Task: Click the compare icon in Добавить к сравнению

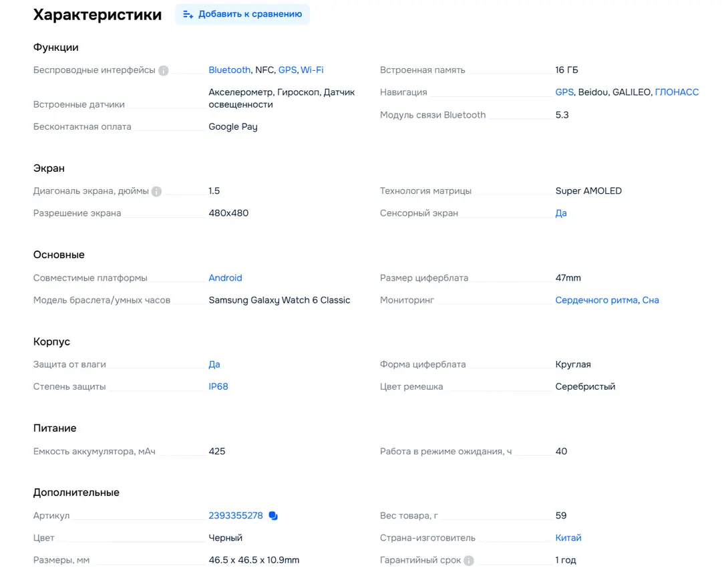Action: point(188,15)
